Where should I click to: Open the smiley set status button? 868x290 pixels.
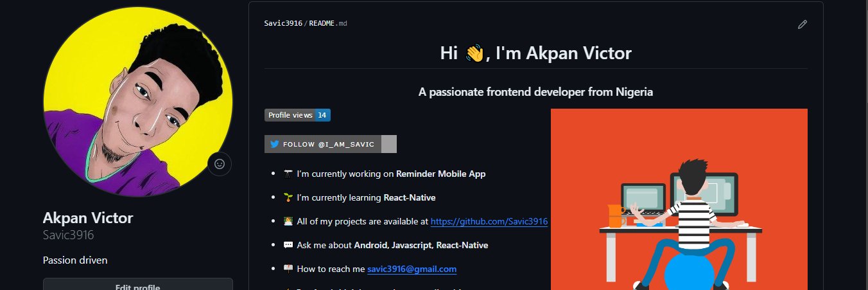pos(220,164)
